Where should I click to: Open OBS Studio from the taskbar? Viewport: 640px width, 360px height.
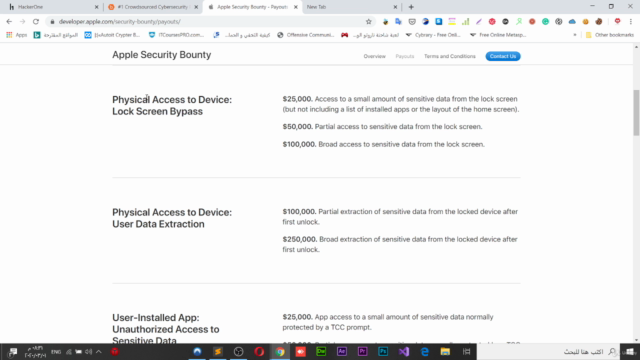point(239,352)
